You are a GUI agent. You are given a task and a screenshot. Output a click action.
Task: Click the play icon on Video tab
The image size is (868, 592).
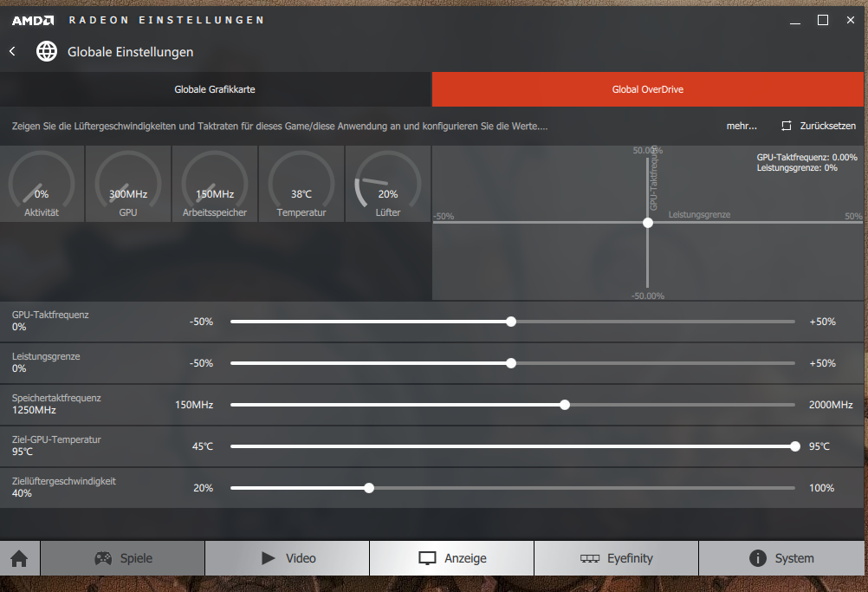(268, 558)
